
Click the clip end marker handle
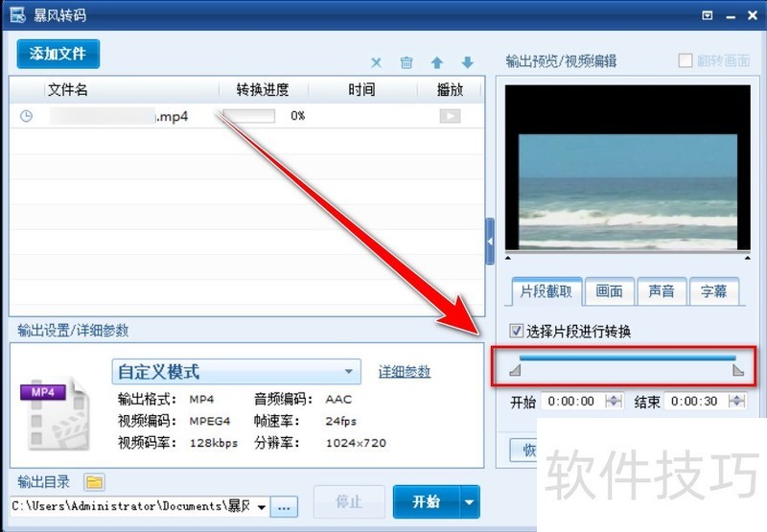point(738,370)
